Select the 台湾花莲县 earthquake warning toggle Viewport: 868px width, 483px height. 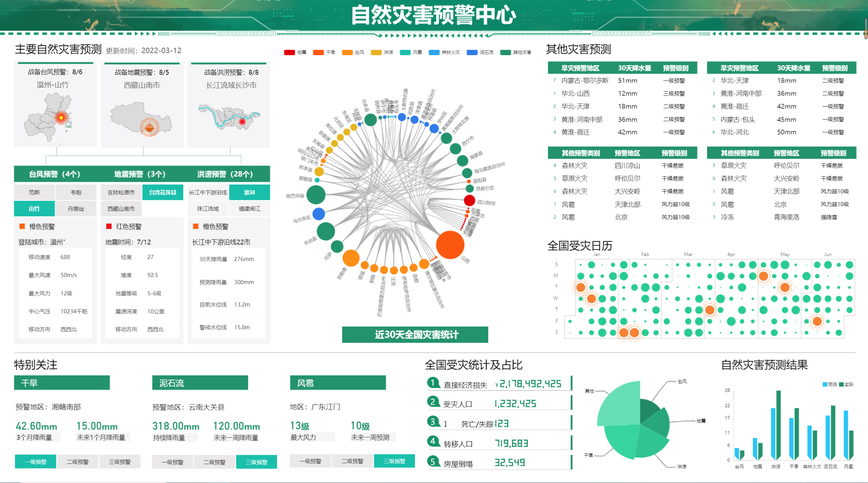(x=163, y=192)
